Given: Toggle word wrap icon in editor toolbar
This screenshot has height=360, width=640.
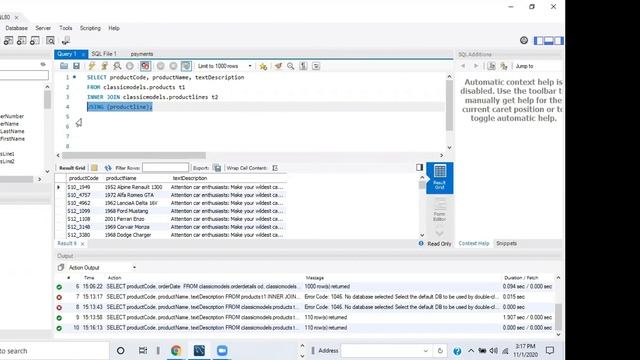Looking at the screenshot, I should [316, 66].
